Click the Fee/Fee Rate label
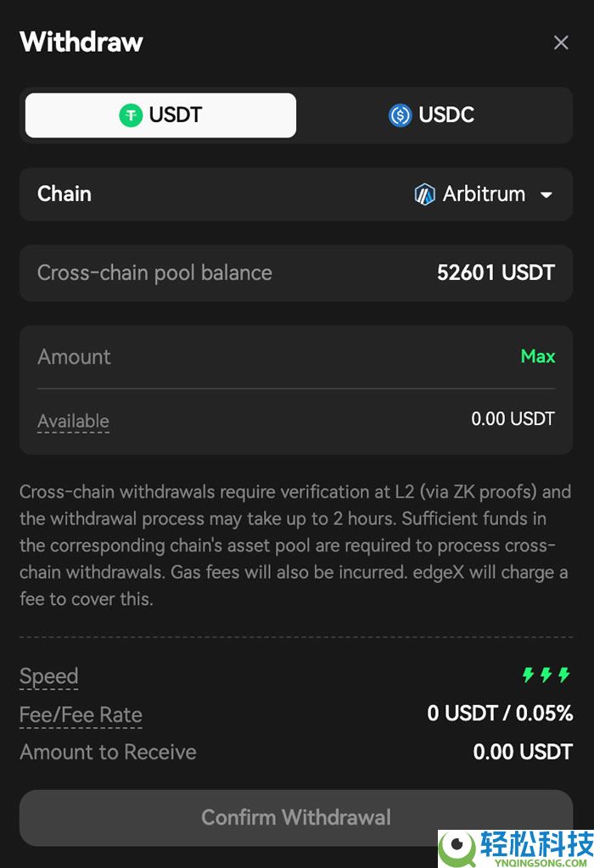 [x=81, y=715]
